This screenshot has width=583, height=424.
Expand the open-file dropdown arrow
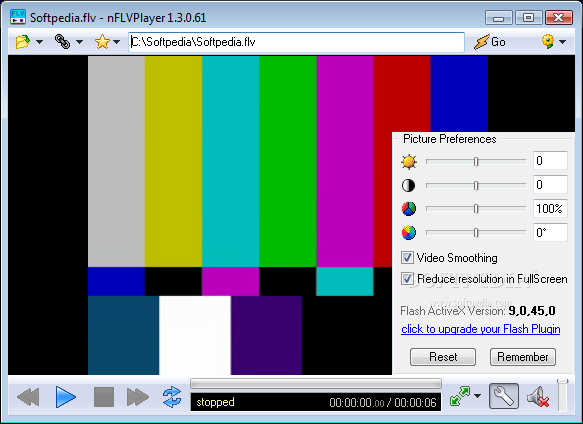click(39, 42)
